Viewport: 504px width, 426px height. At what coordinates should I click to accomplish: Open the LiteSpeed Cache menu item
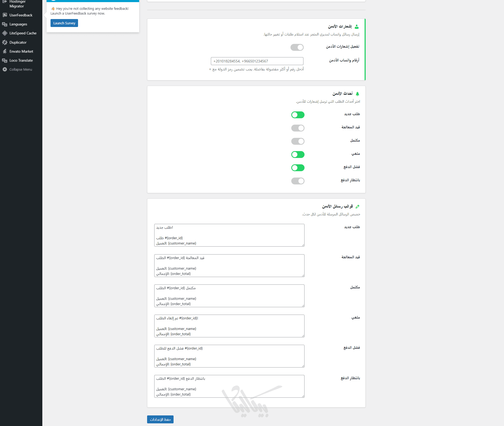(x=23, y=33)
